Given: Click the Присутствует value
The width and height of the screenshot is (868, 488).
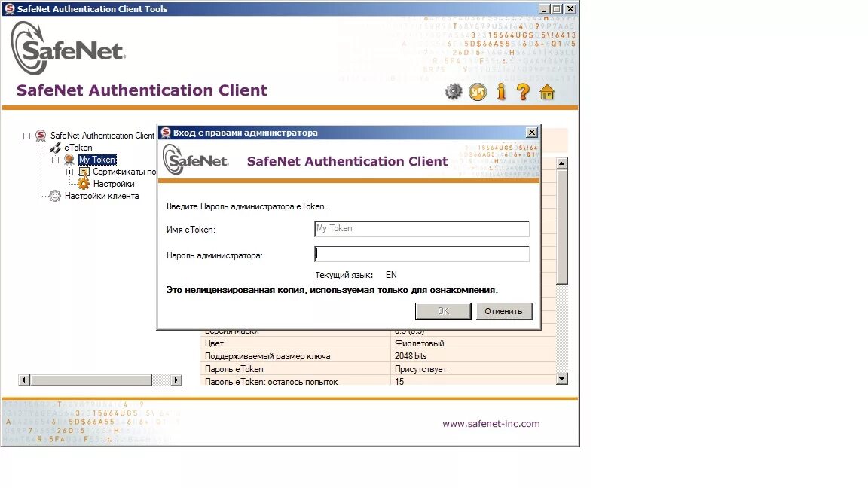Looking at the screenshot, I should [420, 369].
